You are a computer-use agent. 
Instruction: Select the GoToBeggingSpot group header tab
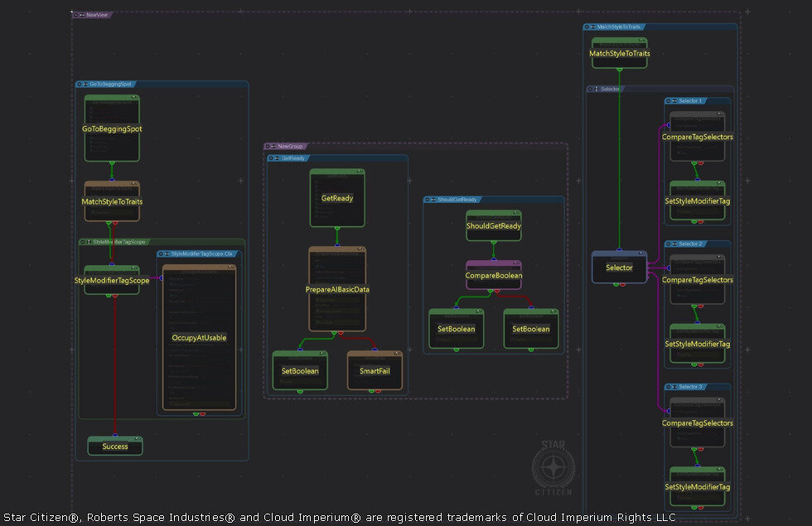pyautogui.click(x=106, y=84)
